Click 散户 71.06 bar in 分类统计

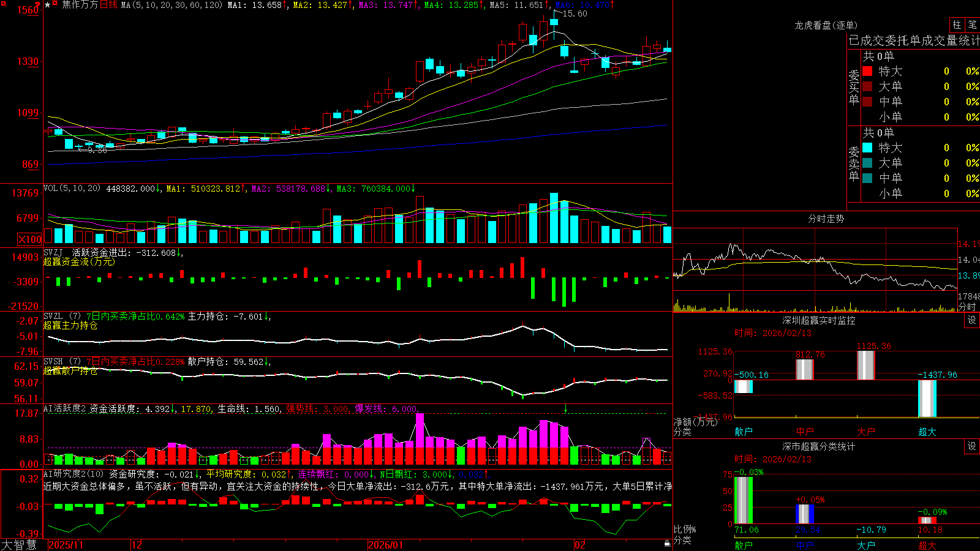pos(744,500)
